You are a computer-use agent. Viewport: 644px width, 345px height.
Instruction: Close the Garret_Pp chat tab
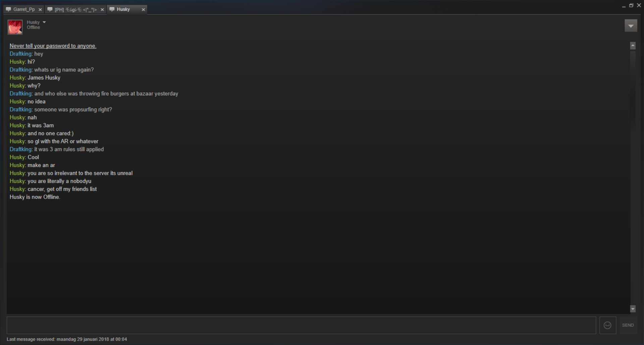click(40, 10)
